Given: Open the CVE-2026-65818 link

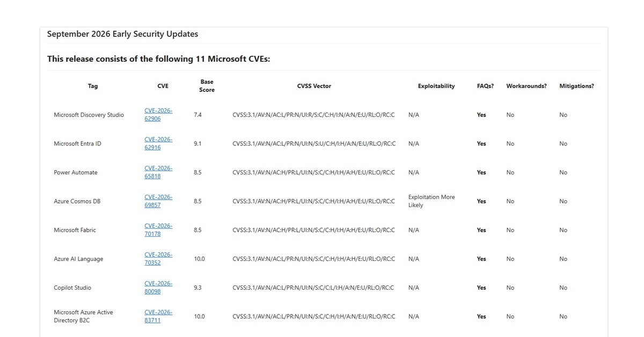Looking at the screenshot, I should 158,172.
